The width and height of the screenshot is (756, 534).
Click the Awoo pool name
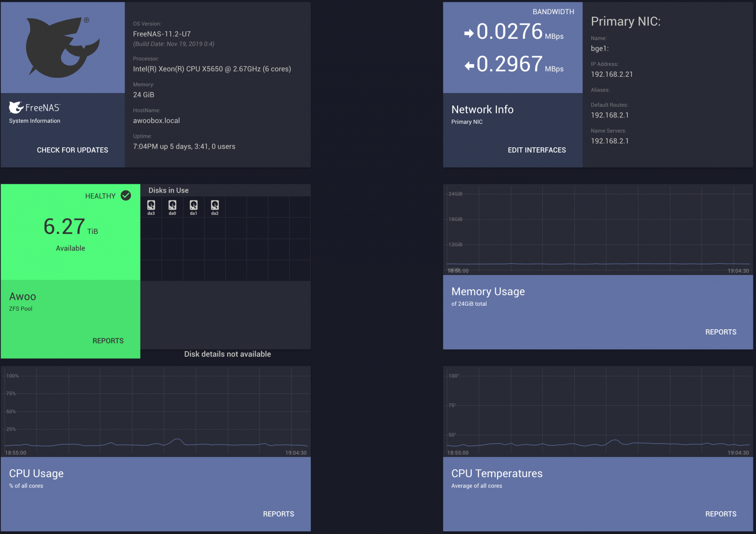click(x=23, y=296)
